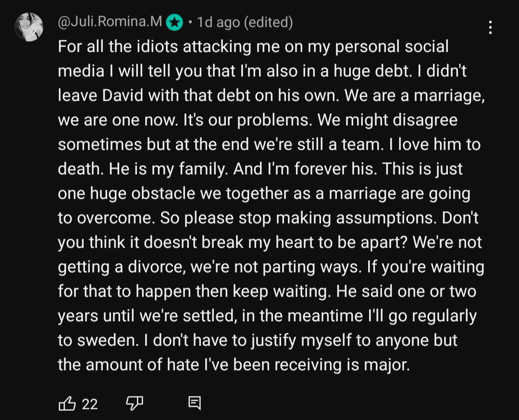This screenshot has width=519, height=420.
Task: Open the commenter's profile avatar
Action: 29,27
